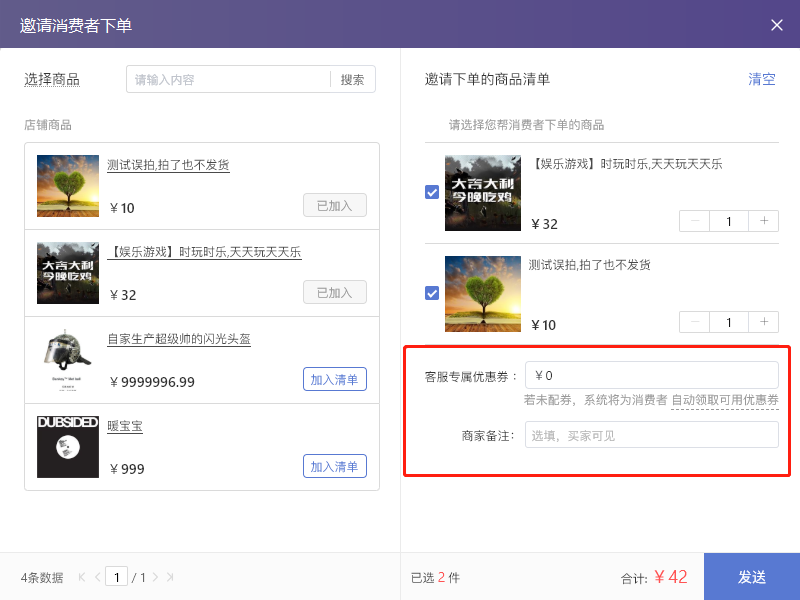
Task: Click the page number input box
Action: point(117,577)
